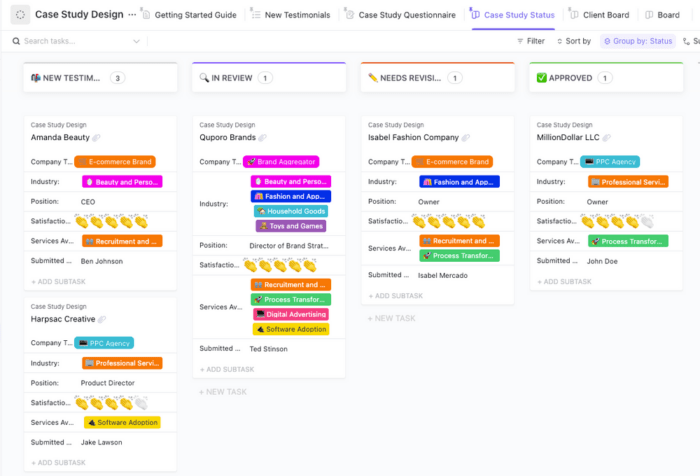
Task: Click Director of Brand Strat position value
Action: click(289, 246)
